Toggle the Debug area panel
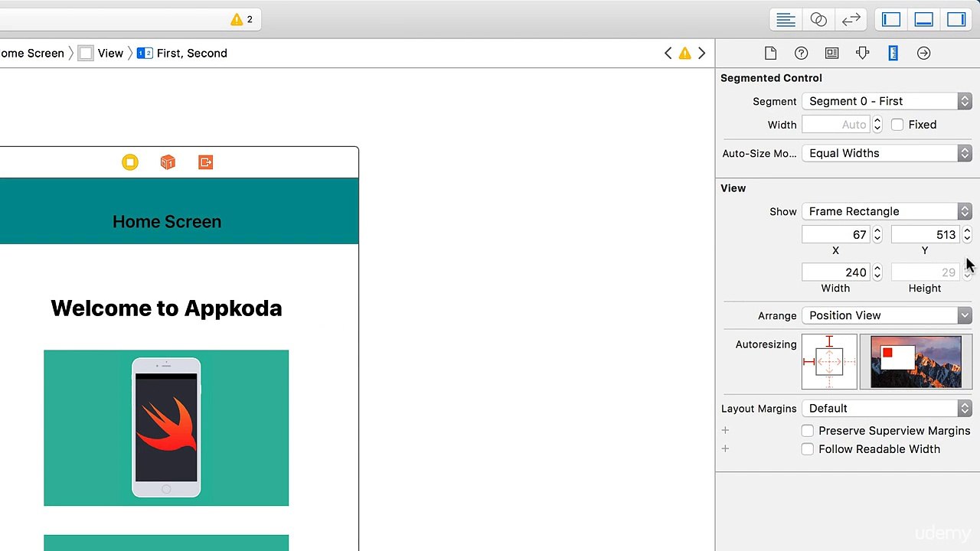The image size is (980, 551). (924, 20)
